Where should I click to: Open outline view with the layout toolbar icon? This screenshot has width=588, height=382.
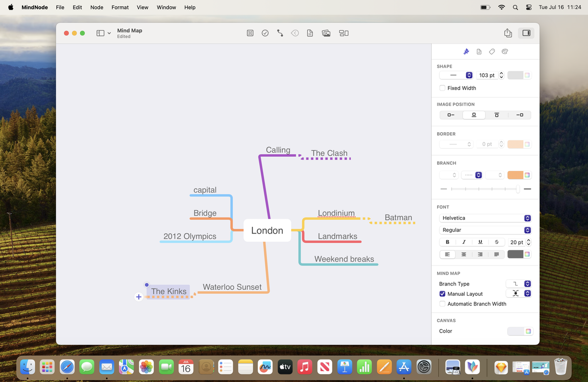point(343,33)
